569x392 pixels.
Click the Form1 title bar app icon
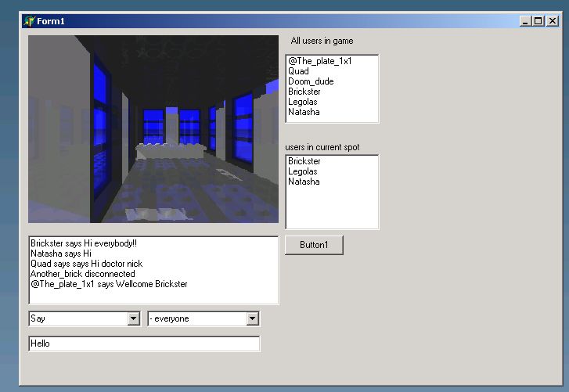pos(29,21)
